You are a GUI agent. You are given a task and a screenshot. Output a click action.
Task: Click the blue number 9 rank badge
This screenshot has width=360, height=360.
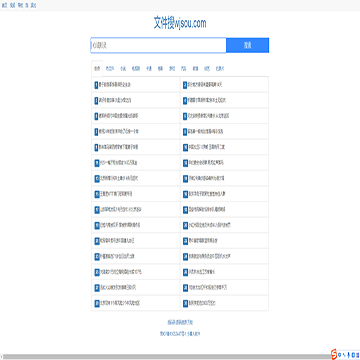pos(96,147)
